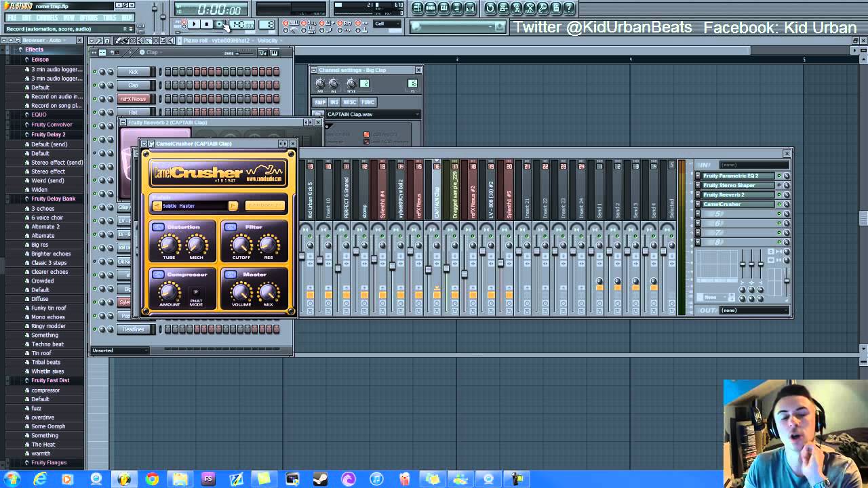Select previous CamelCrusher preset arrow
Viewport: 868px width, 488px height.
(x=157, y=205)
